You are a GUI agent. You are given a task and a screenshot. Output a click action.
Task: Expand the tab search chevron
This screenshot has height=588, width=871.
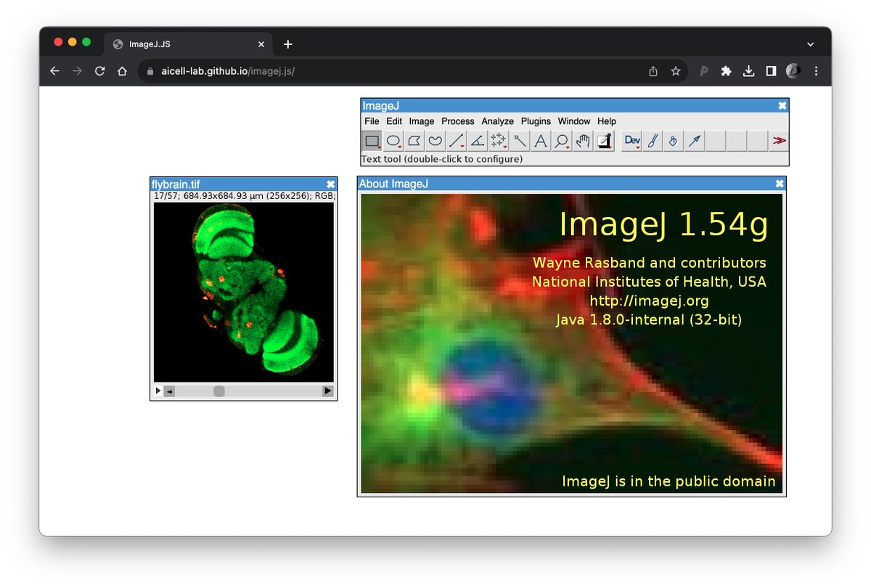click(811, 44)
